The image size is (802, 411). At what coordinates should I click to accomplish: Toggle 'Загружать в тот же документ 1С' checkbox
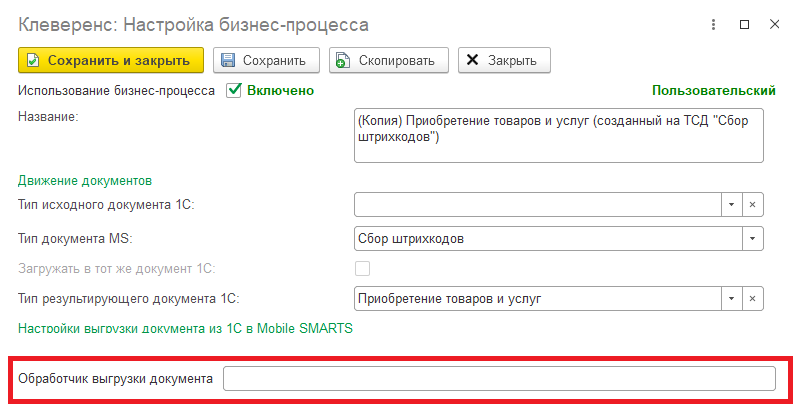(363, 268)
